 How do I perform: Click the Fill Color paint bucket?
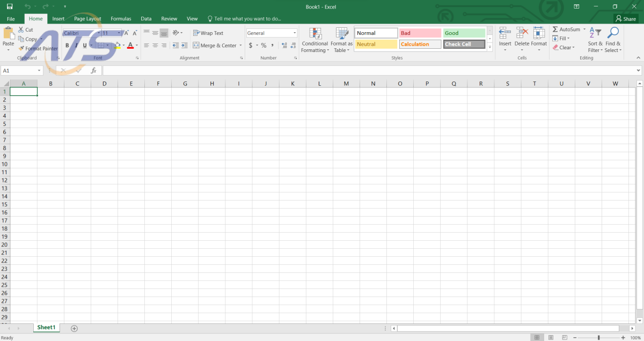[118, 46]
